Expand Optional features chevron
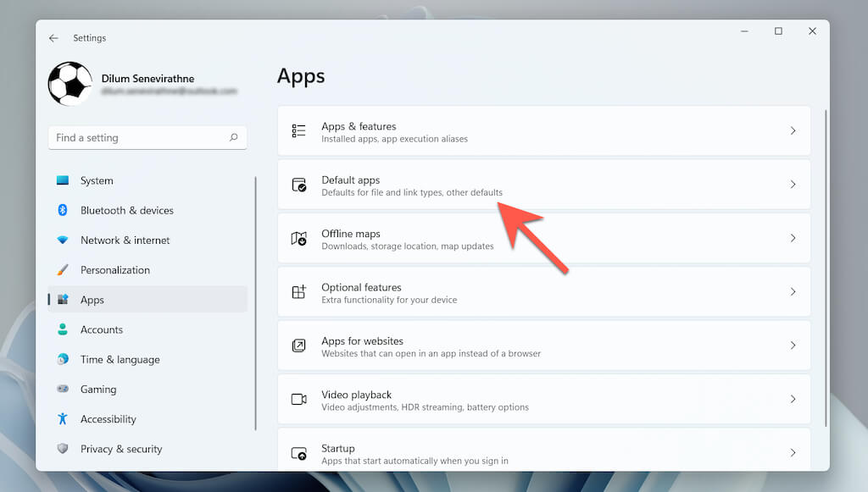 pos(793,292)
